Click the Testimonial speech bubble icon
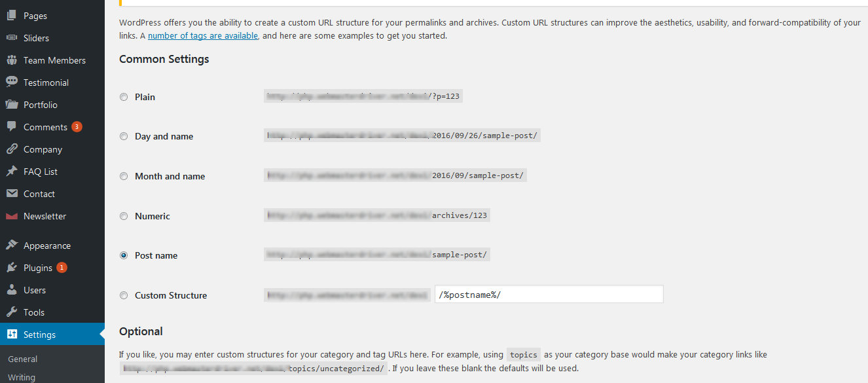The width and height of the screenshot is (868, 383). coord(12,82)
